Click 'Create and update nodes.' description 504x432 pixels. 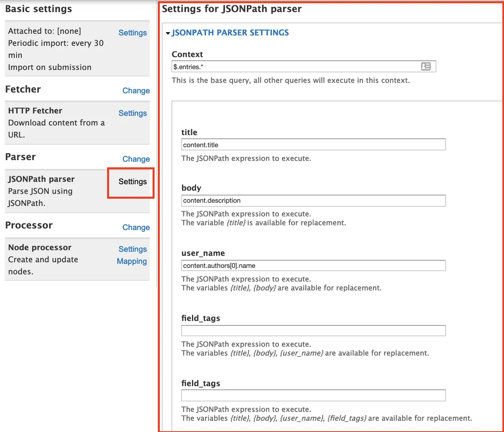pos(43,265)
